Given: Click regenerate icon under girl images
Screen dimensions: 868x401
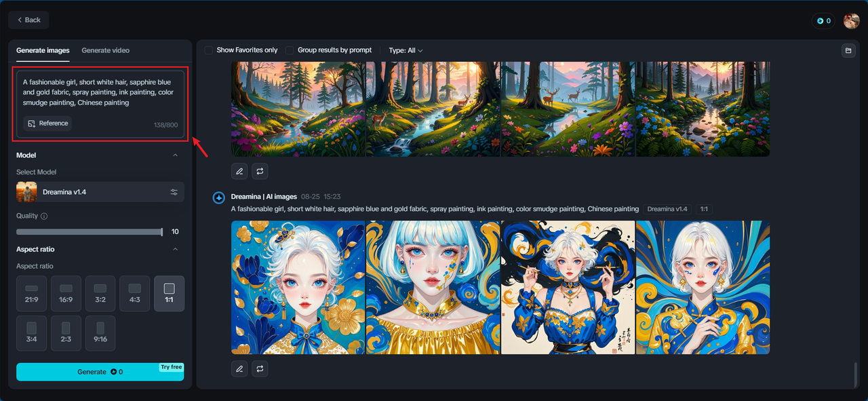Looking at the screenshot, I should click(260, 368).
